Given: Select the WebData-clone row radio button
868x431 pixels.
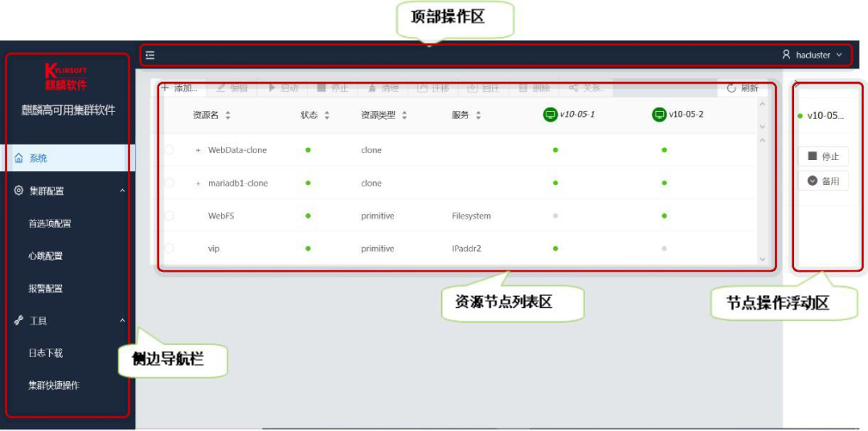Looking at the screenshot, I should [x=168, y=150].
